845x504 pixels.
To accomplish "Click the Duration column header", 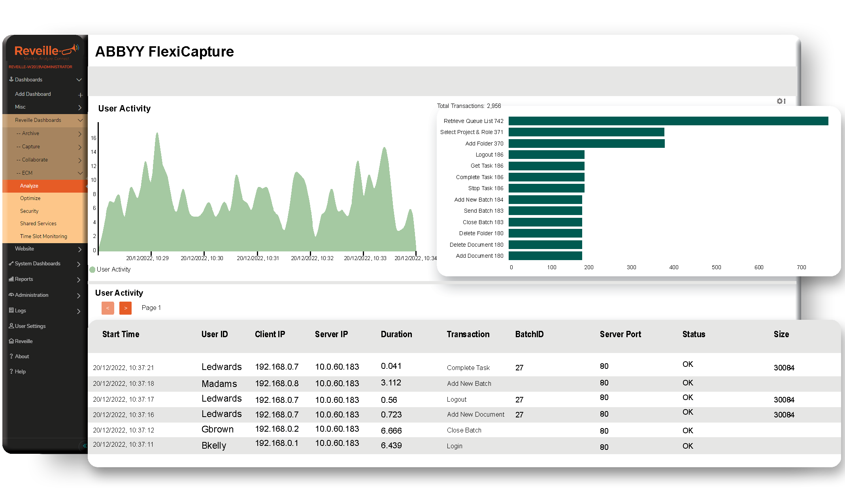I will coord(396,334).
